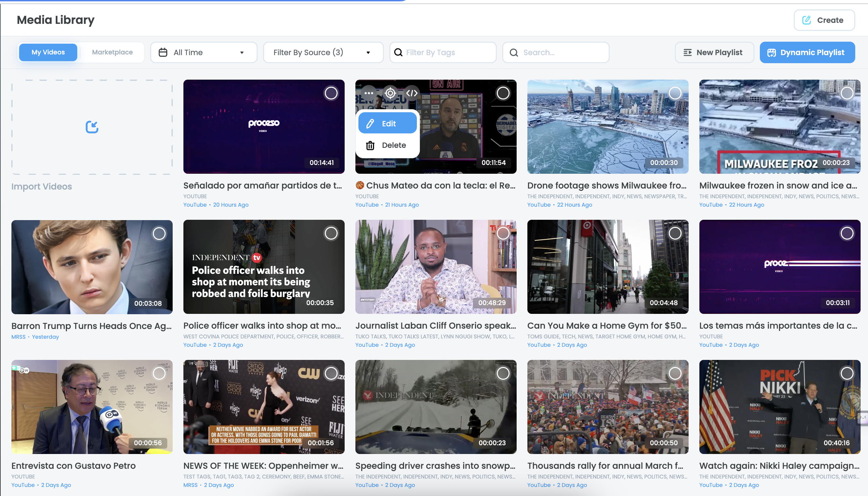Select the Journalist Laban Cliff Onserio circle
This screenshot has width=868, height=496.
click(503, 233)
